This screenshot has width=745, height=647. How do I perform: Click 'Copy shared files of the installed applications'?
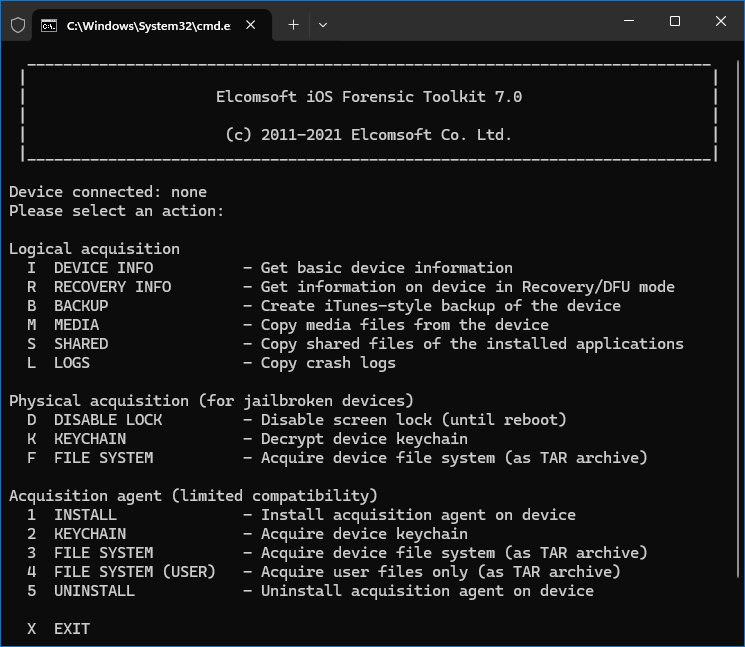click(x=472, y=344)
